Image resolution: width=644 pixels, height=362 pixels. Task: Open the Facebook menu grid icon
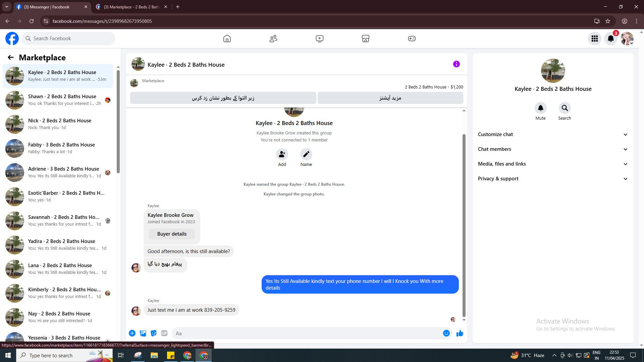pos(595,39)
